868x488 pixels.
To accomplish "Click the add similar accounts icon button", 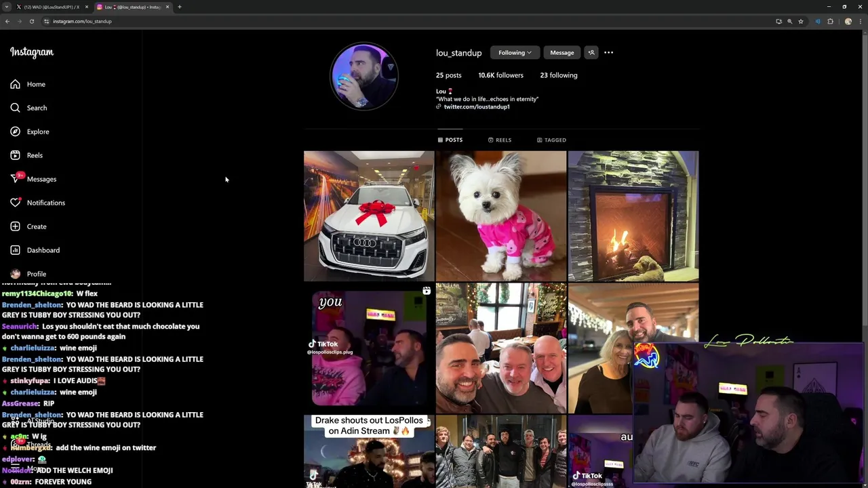I will coord(591,52).
